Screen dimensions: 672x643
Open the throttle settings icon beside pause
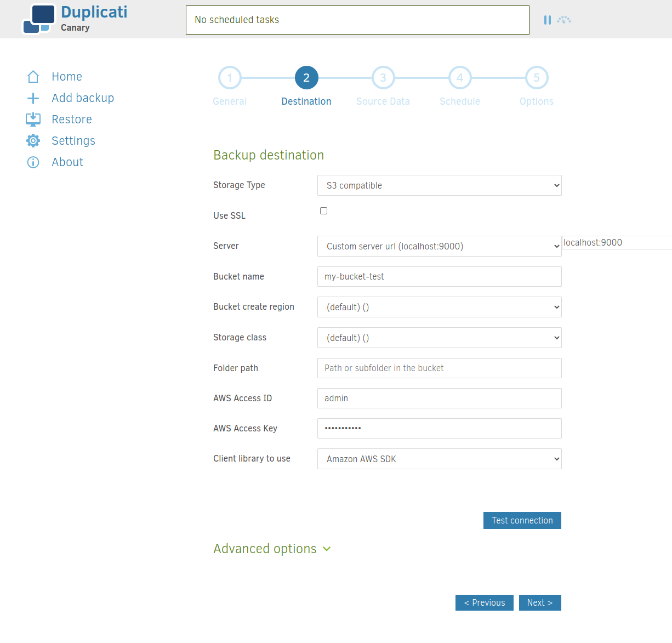click(564, 20)
